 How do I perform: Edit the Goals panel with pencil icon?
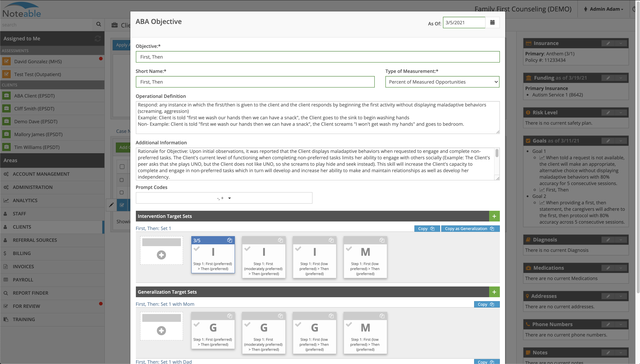[x=608, y=141]
